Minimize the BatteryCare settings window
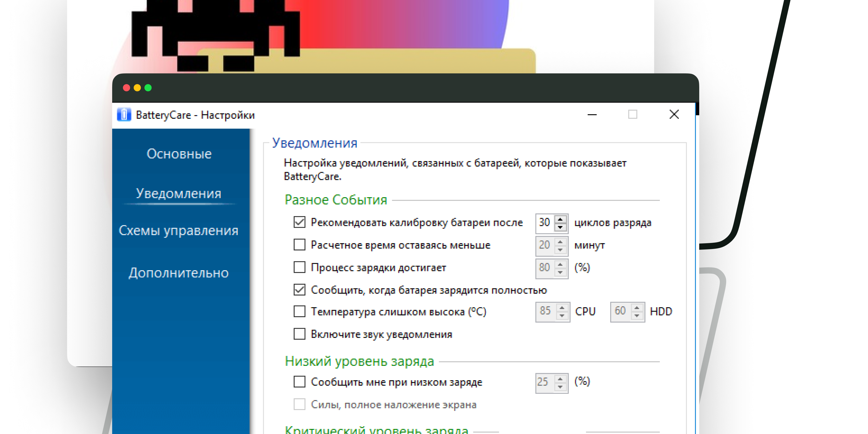Image resolution: width=868 pixels, height=434 pixels. coord(592,115)
